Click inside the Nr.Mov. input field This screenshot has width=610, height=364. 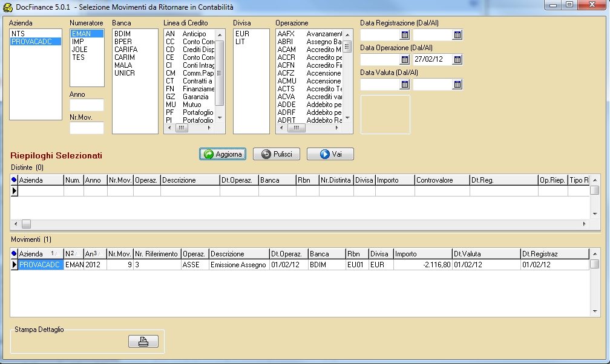pyautogui.click(x=87, y=128)
